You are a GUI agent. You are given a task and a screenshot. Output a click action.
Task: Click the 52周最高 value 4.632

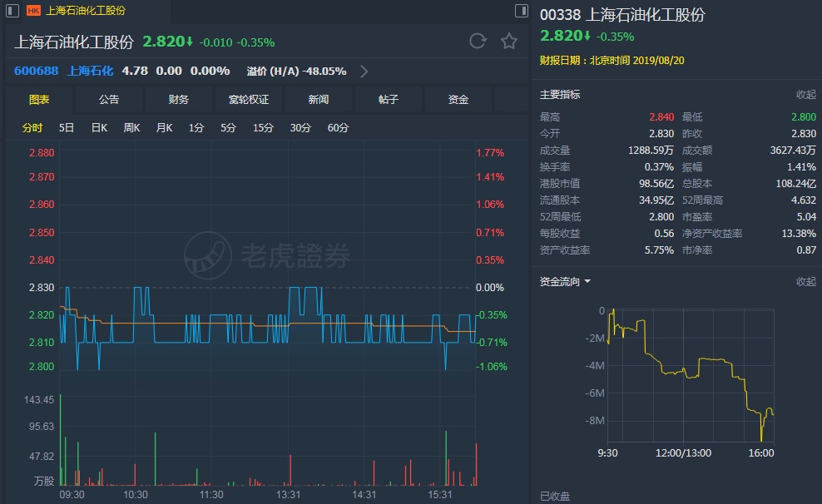pos(804,200)
